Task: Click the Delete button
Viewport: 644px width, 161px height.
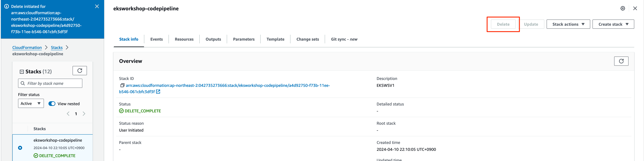Action: pyautogui.click(x=503, y=24)
